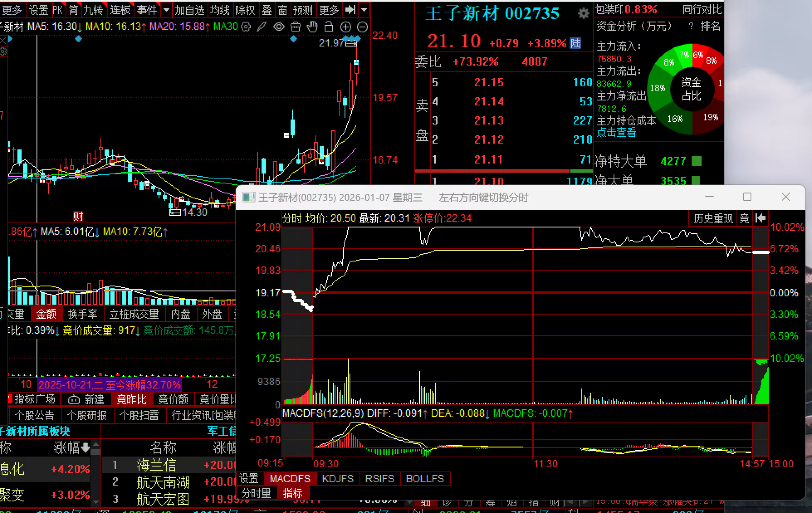The height and width of the screenshot is (513, 812).
Task: Click the 资金占比 donut chart
Action: coord(691,89)
